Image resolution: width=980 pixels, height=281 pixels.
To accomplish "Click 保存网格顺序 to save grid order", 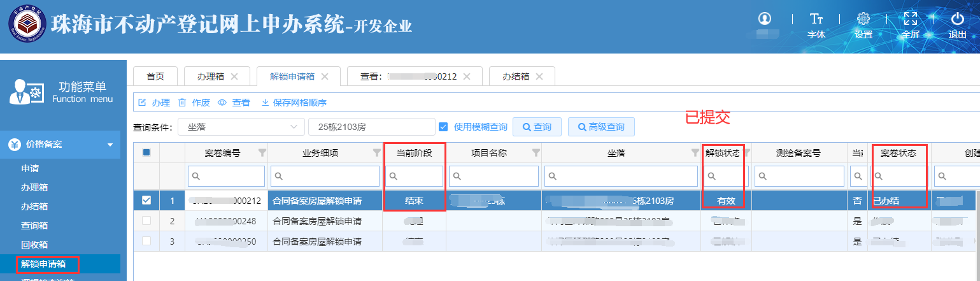I will click(294, 103).
